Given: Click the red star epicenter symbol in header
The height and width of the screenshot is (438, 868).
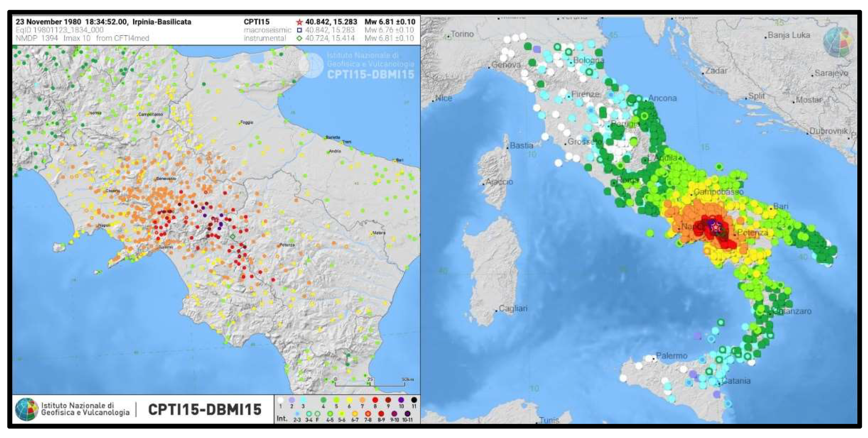Looking at the screenshot, I should 299,22.
